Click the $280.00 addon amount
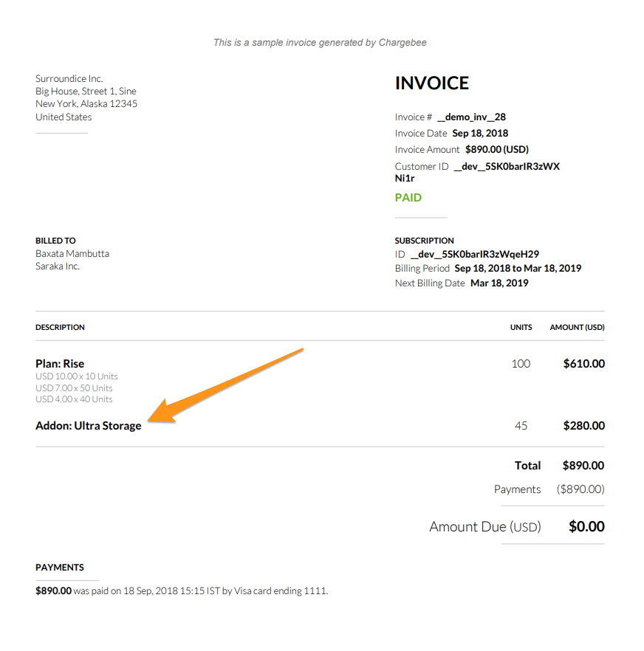Viewport: 644px width, 651px height. (x=583, y=426)
